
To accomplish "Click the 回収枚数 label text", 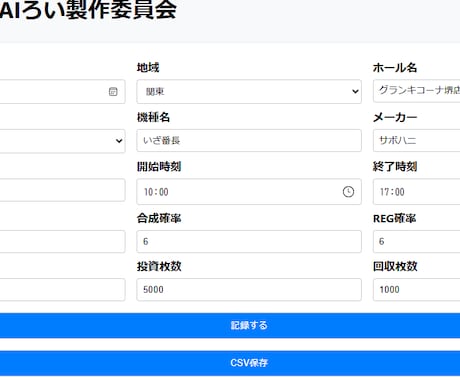I will [x=395, y=266].
